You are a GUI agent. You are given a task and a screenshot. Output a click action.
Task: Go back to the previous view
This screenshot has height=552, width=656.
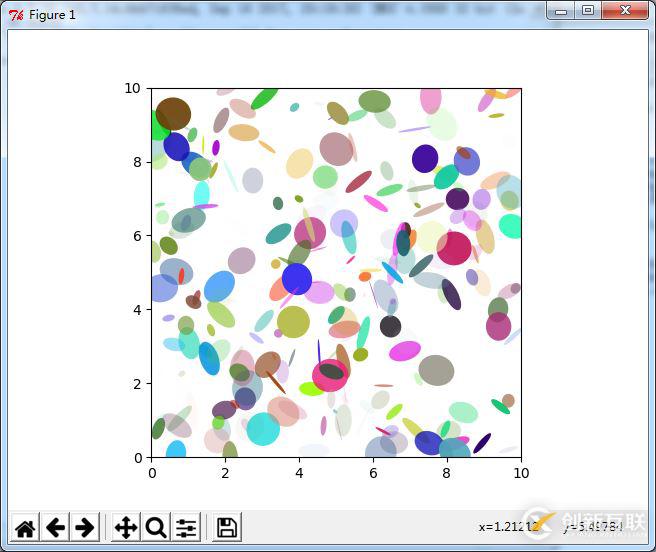pyautogui.click(x=55, y=527)
